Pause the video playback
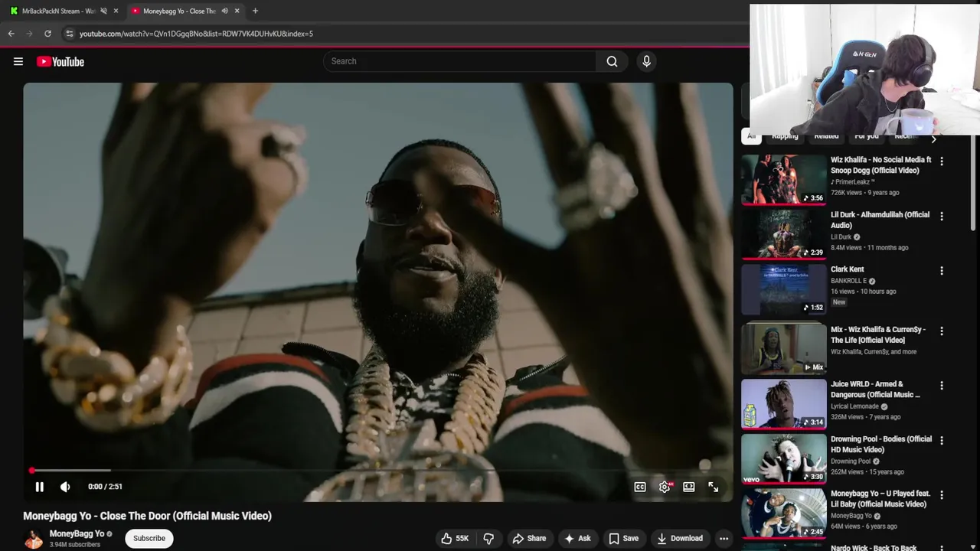This screenshot has width=980, height=551. coord(39,487)
